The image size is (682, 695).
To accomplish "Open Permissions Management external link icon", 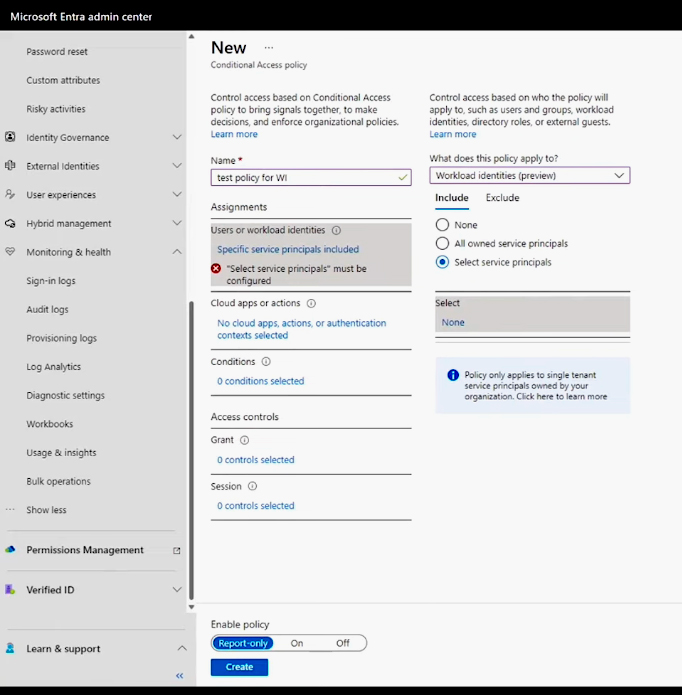I will pyautogui.click(x=176, y=551).
